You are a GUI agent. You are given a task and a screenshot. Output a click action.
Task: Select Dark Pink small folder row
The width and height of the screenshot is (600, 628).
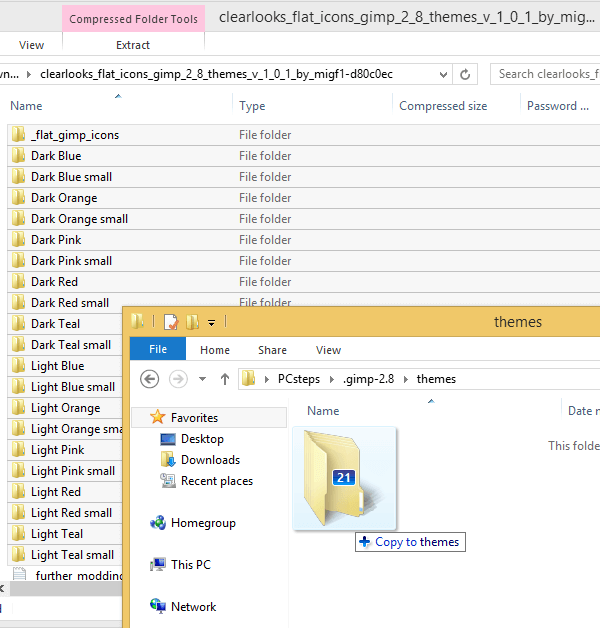click(x=303, y=261)
